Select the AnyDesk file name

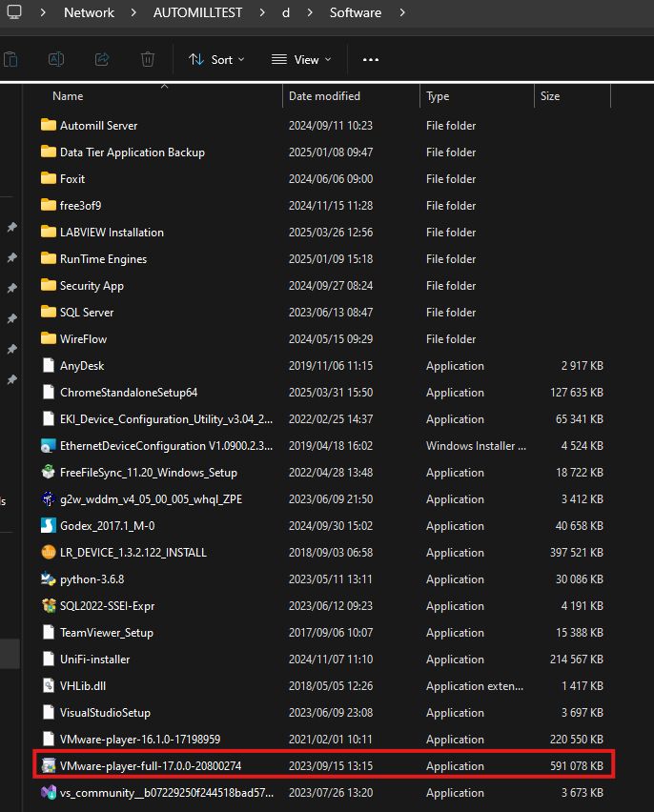coord(82,366)
